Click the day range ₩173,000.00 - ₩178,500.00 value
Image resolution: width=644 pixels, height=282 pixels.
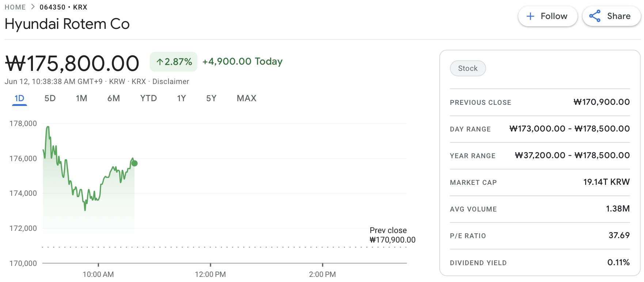569,129
